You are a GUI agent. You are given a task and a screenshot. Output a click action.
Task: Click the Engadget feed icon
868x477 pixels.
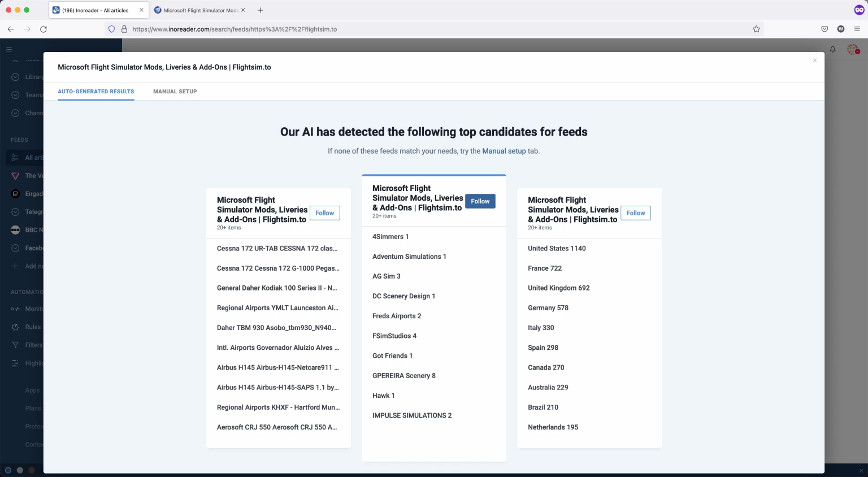click(15, 193)
